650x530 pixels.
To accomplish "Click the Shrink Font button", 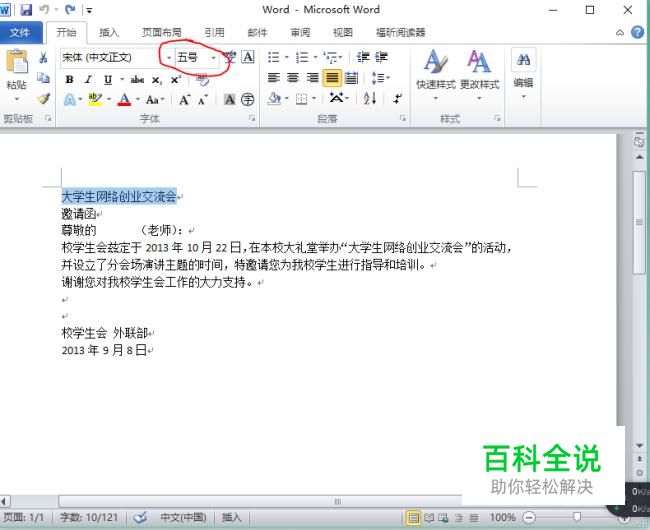I will click(x=203, y=99).
